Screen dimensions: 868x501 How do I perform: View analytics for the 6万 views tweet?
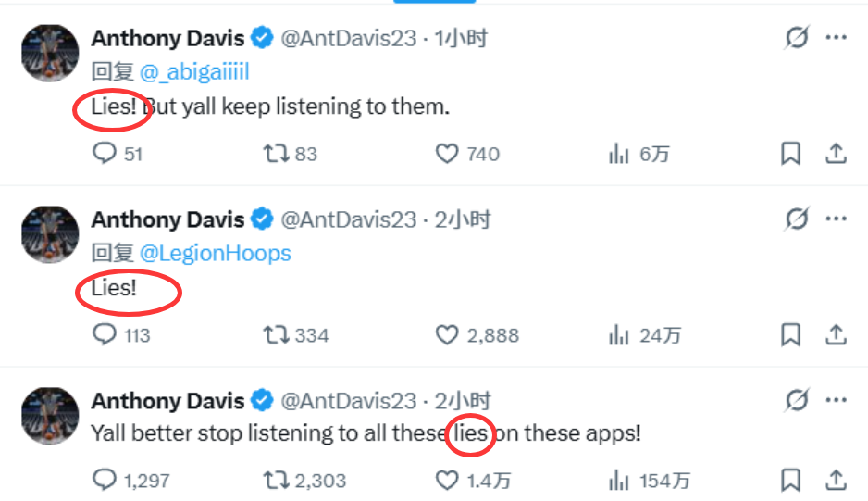click(x=618, y=153)
